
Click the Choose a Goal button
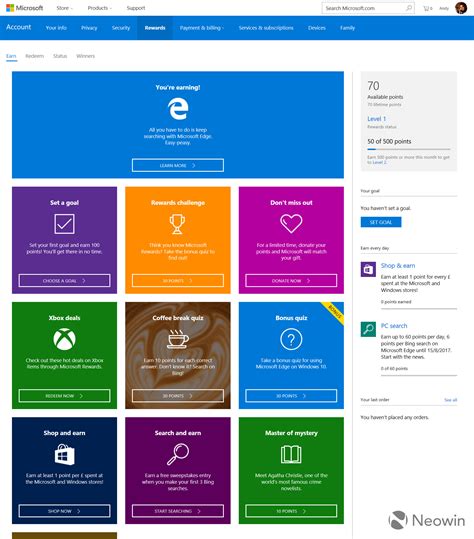[64, 280]
